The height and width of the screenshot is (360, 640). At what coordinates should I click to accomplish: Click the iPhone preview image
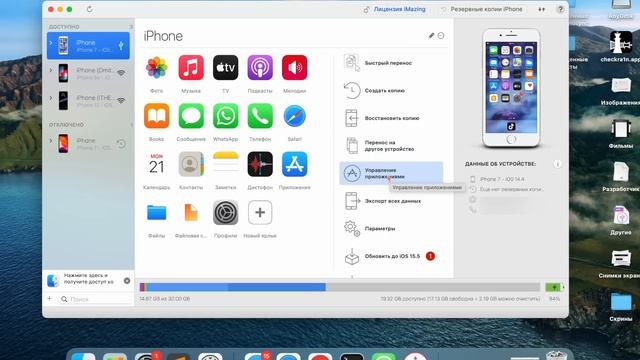coord(511,88)
